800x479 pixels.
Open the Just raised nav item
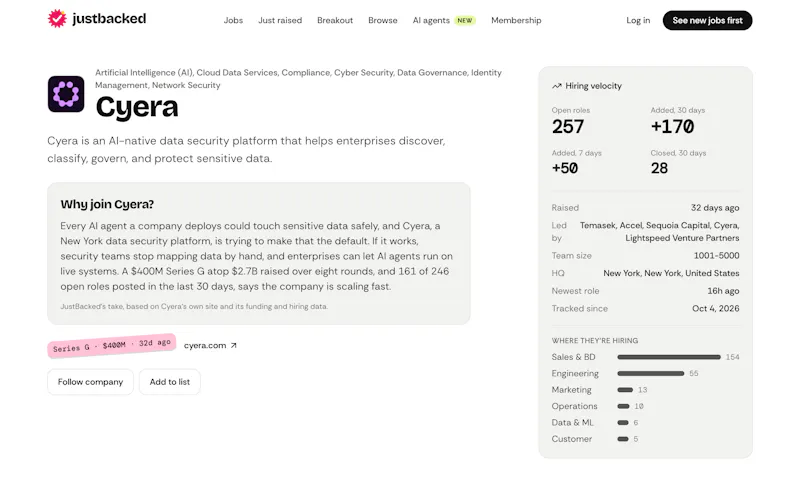280,20
